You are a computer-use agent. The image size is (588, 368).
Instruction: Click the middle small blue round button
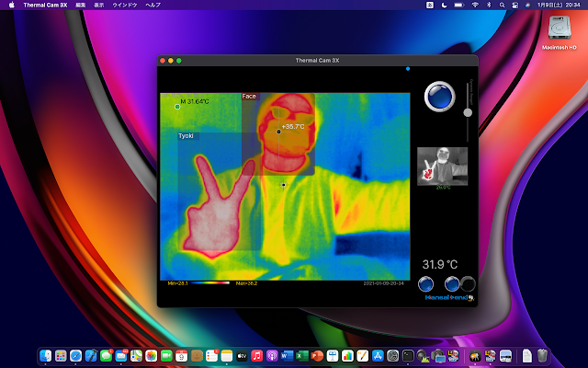coord(452,284)
